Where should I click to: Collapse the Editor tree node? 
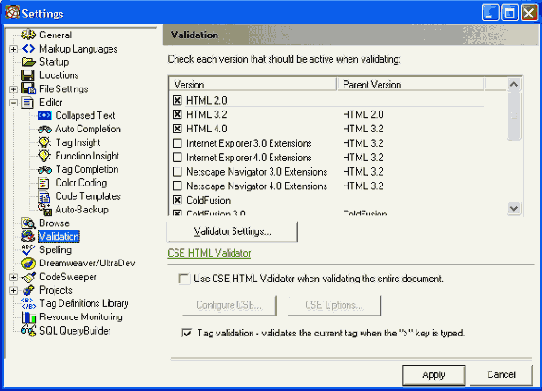tap(13, 103)
